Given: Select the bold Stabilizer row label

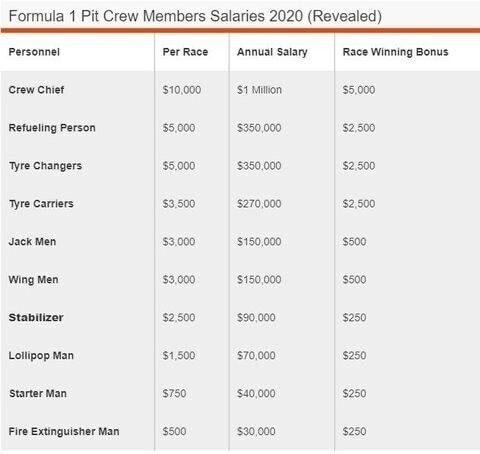Looking at the screenshot, I should coord(36,317).
